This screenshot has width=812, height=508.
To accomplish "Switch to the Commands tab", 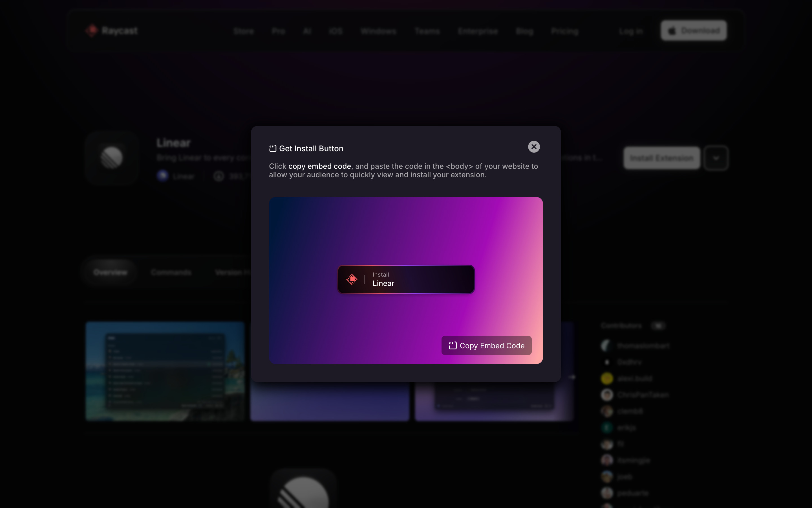I will pos(171,272).
